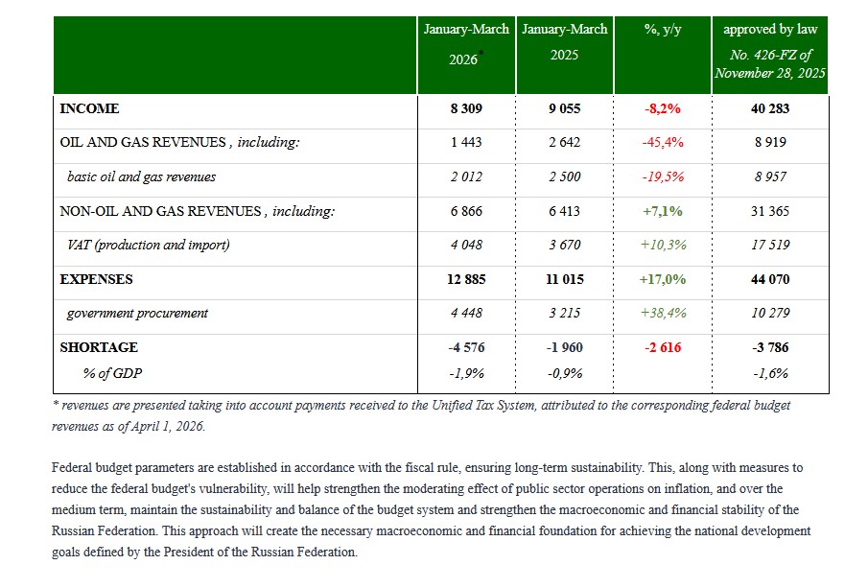The width and height of the screenshot is (868, 588).
Task: Click the January-March 2026 column header
Action: pyautogui.click(x=466, y=44)
